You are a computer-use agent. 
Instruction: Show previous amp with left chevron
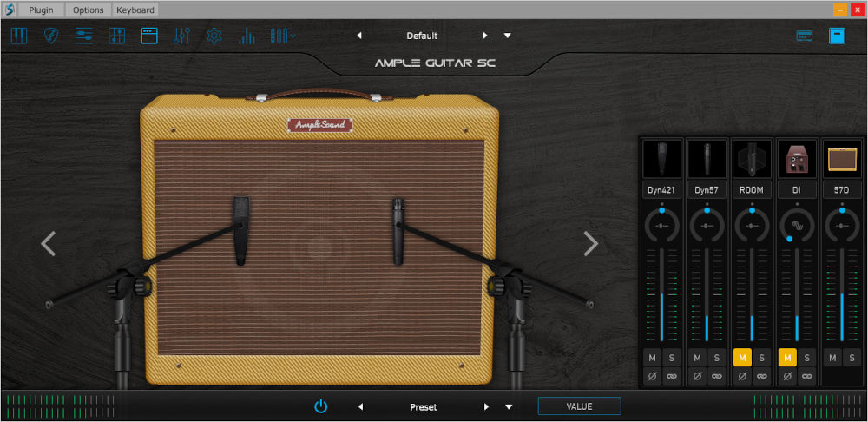pos(48,244)
